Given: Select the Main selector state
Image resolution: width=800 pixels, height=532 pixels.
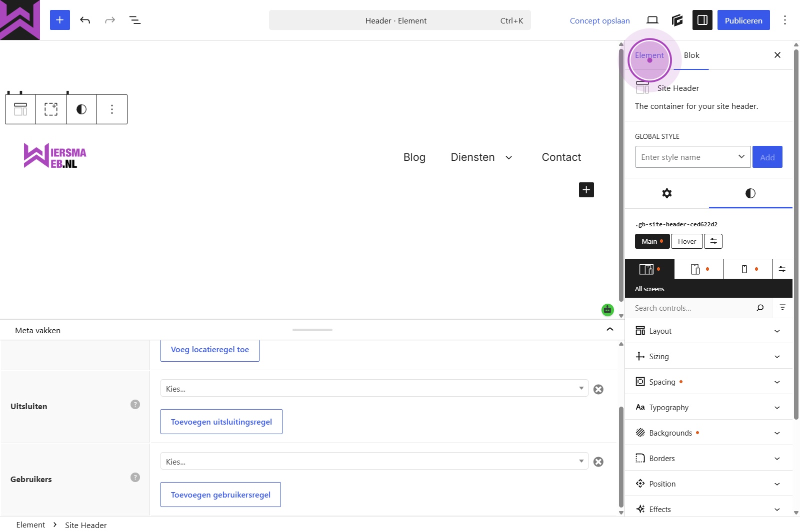Looking at the screenshot, I should pos(652,241).
